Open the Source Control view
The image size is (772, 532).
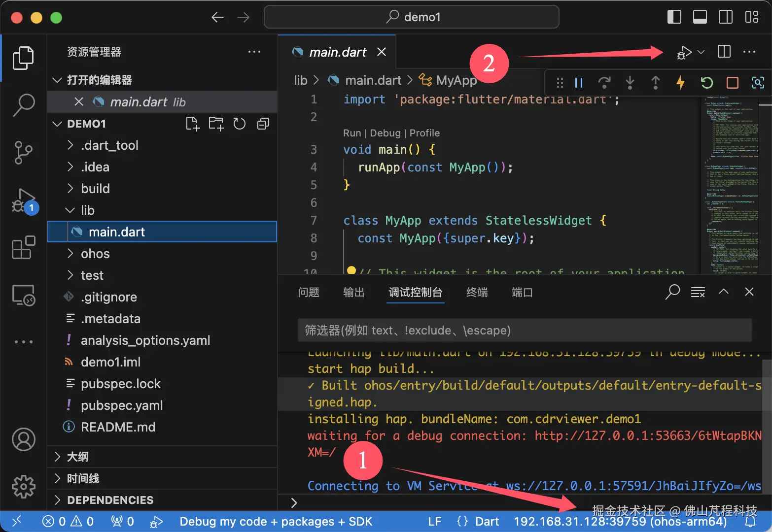[23, 153]
